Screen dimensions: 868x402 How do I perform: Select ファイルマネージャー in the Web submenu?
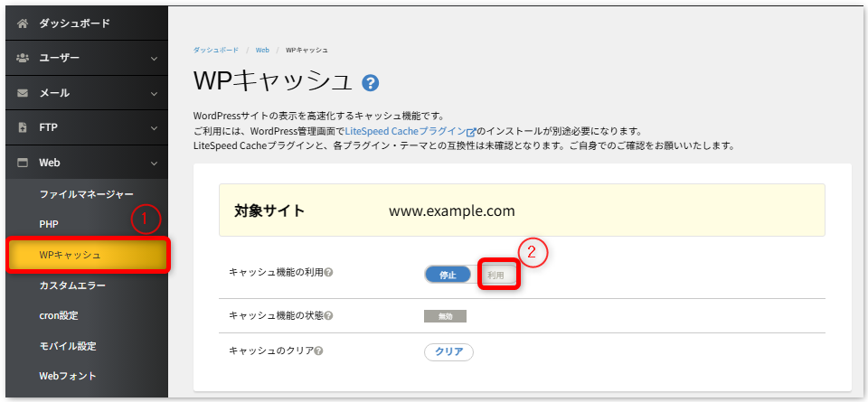coord(87,194)
